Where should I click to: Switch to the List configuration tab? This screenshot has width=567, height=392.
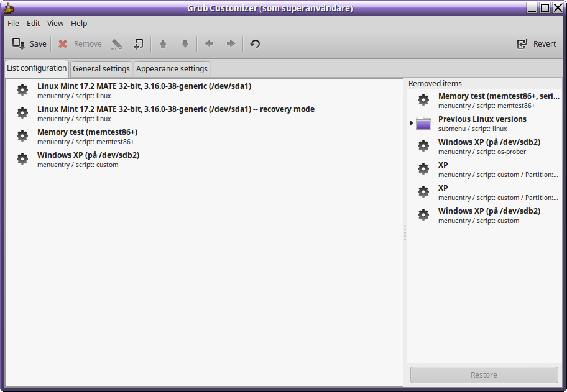point(37,68)
